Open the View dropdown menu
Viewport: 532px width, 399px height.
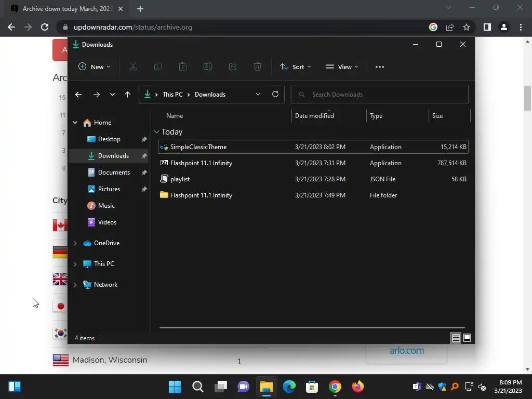coord(342,67)
